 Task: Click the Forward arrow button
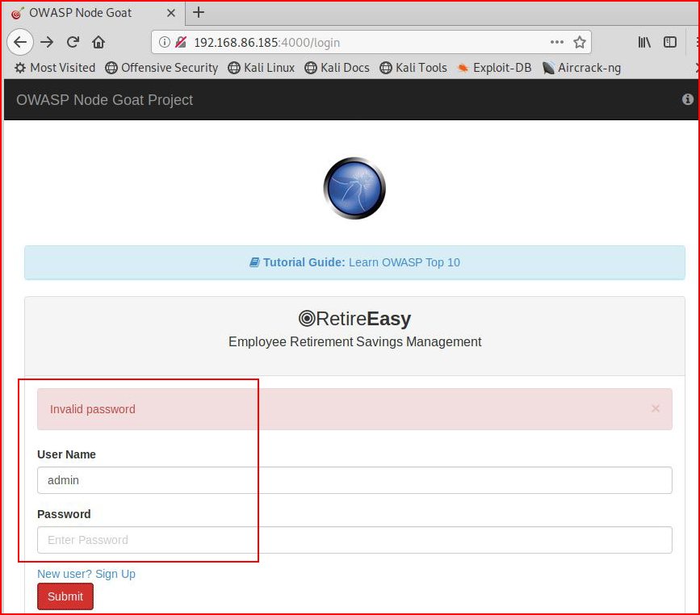tap(47, 43)
